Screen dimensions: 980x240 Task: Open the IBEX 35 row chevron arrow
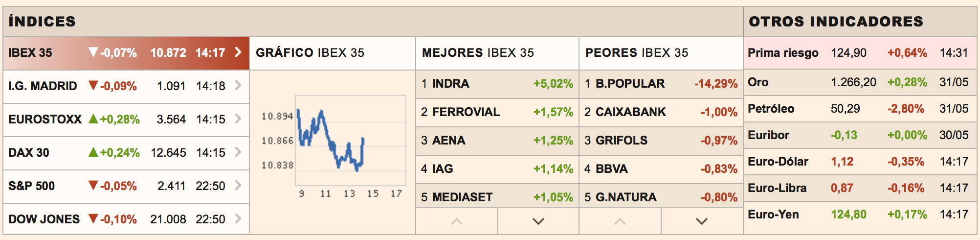pos(238,52)
